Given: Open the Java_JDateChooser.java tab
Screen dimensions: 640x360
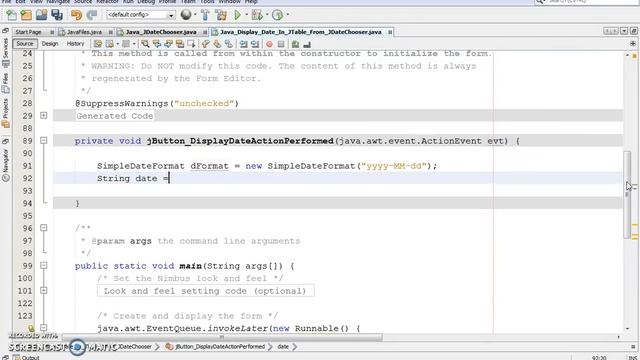Looking at the screenshot, I should (x=160, y=32).
